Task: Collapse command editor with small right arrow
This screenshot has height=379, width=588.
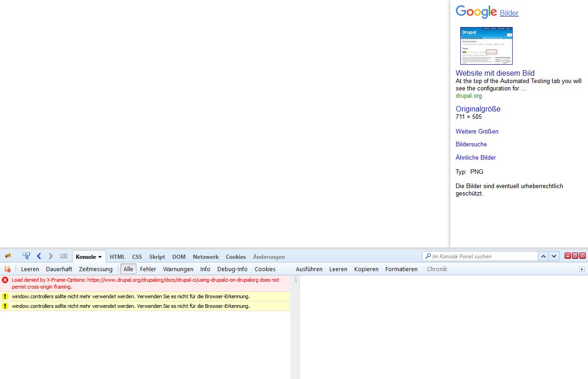Action: [x=582, y=269]
